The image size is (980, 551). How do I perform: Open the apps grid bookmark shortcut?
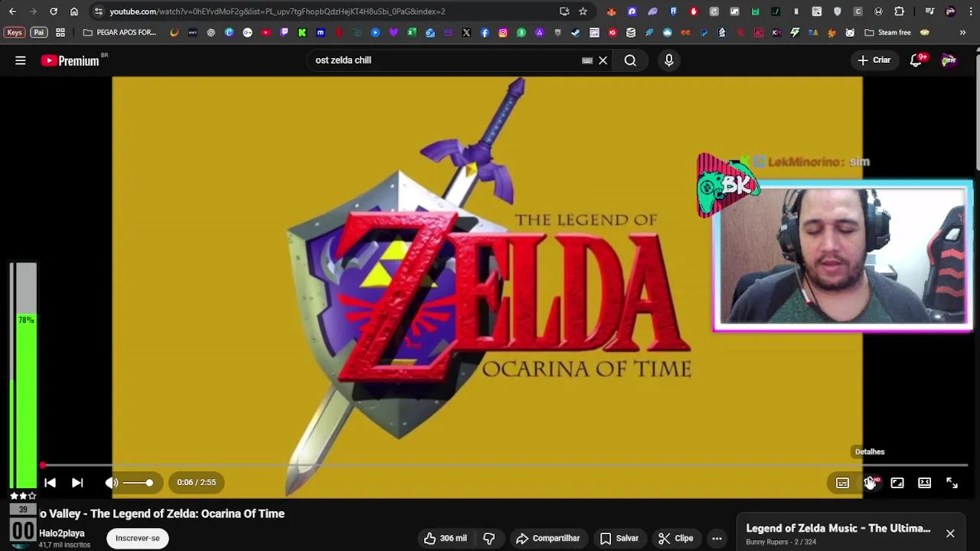coord(60,33)
